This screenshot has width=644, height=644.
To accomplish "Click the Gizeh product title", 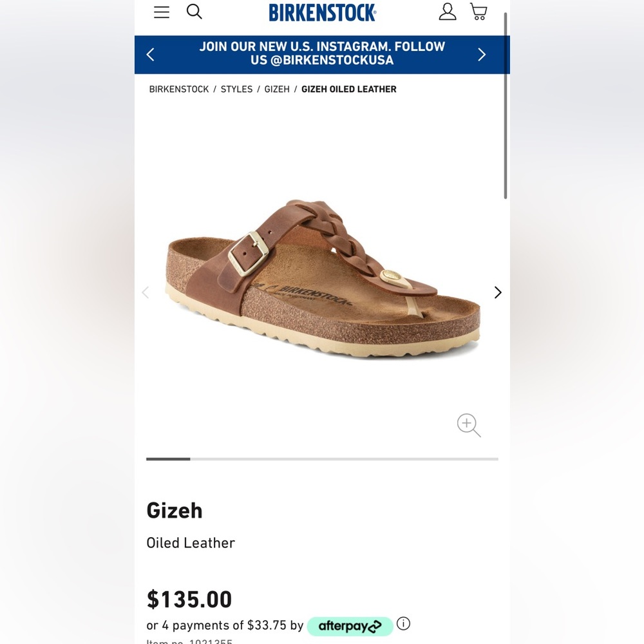I will coord(174,510).
